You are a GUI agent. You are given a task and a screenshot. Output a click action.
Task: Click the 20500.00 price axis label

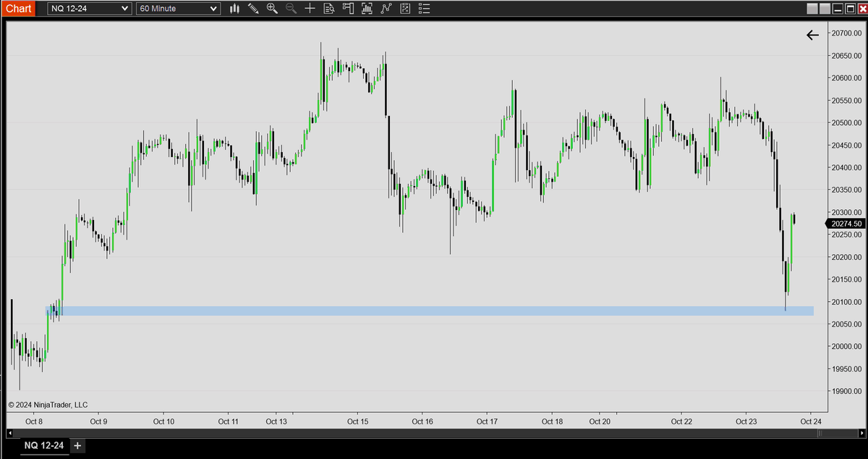coord(846,123)
